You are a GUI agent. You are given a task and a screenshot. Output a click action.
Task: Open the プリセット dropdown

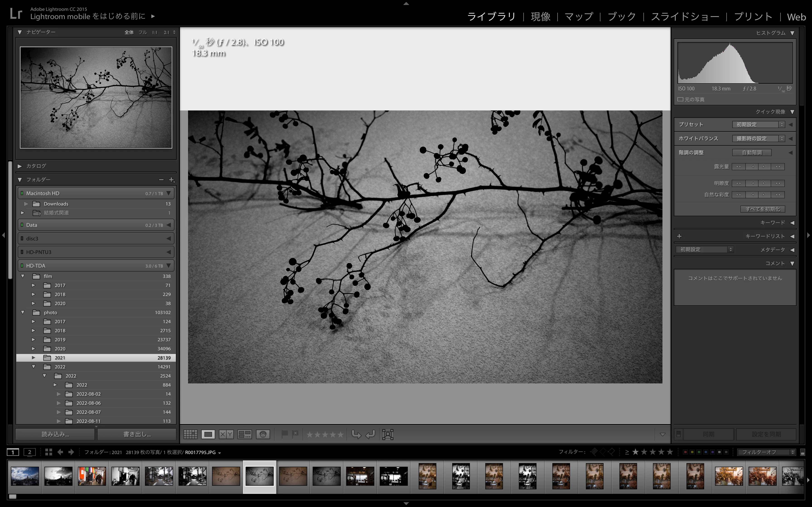pos(758,124)
